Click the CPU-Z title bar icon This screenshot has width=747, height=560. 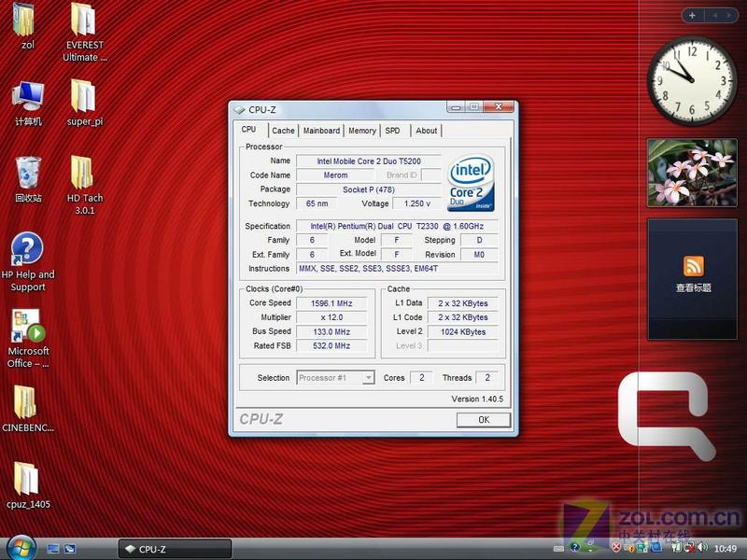pos(239,109)
